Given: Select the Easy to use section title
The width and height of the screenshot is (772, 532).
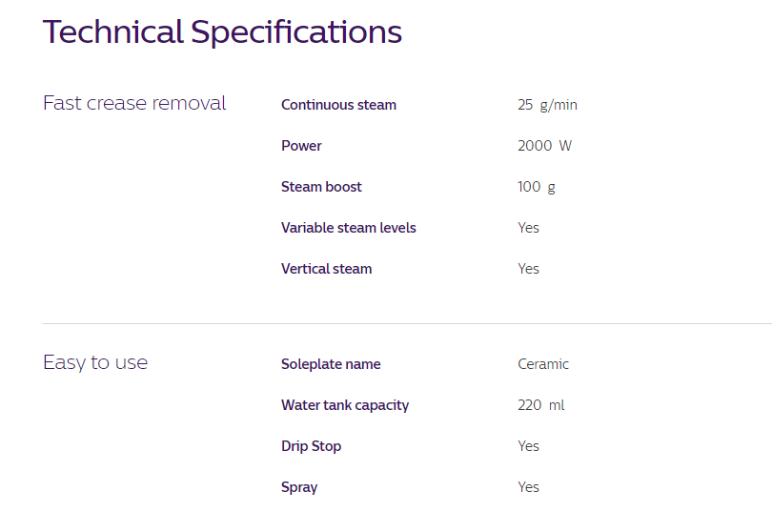Looking at the screenshot, I should coord(95,363).
